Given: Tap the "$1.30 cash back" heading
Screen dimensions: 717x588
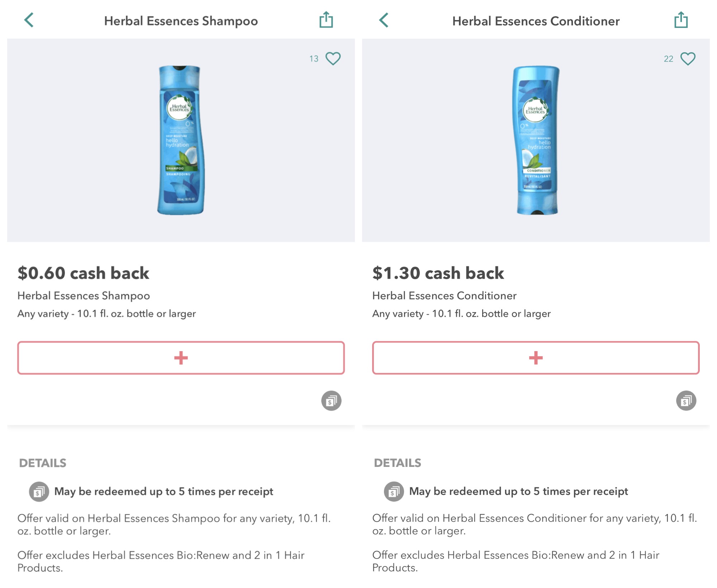Looking at the screenshot, I should [x=438, y=273].
